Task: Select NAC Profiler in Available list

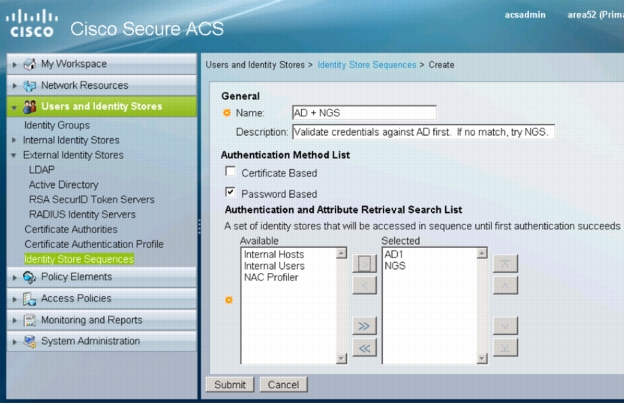Action: click(x=271, y=278)
